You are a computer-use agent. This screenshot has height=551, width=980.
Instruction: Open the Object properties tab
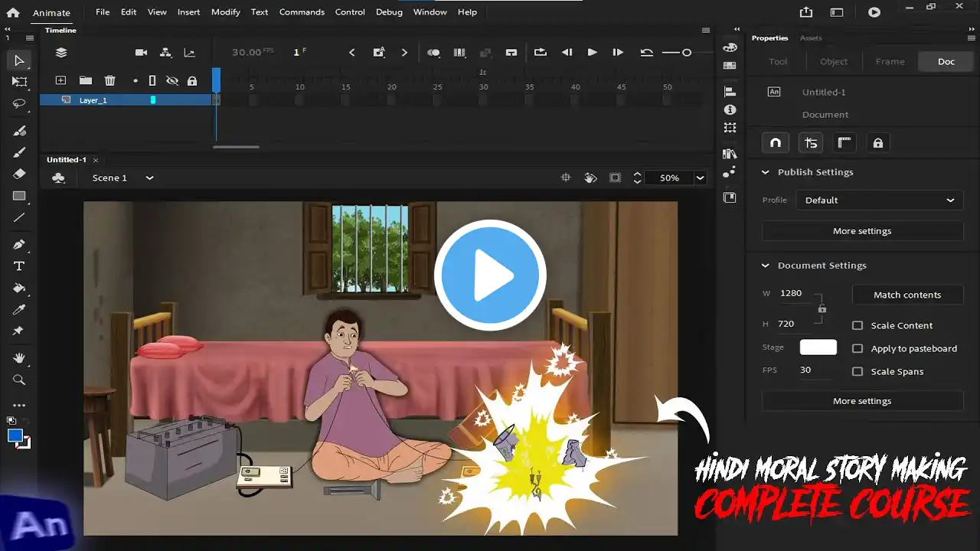pos(834,61)
